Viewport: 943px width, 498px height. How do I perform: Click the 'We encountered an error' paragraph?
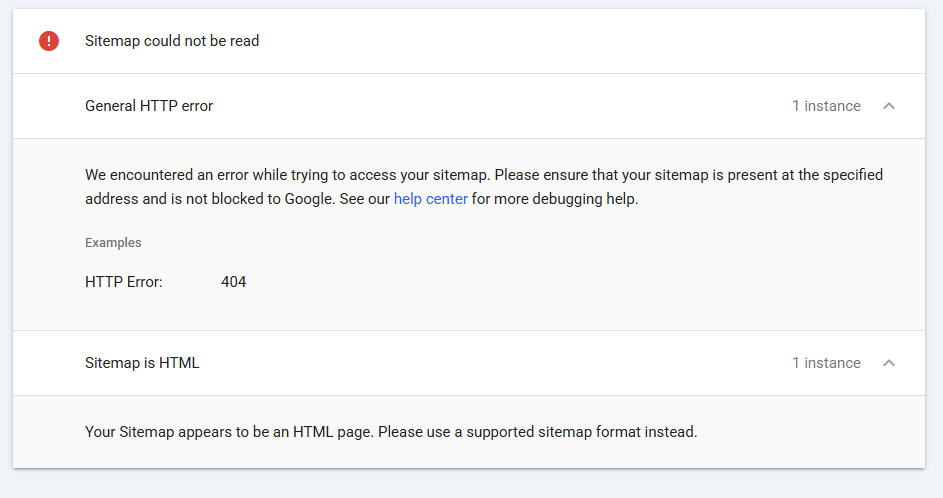pyautogui.click(x=484, y=187)
